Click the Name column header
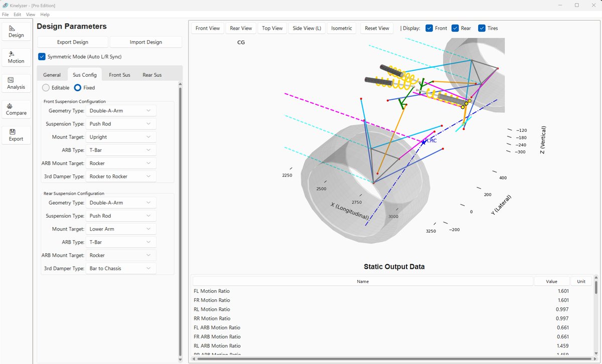The height and width of the screenshot is (364, 602). coord(363,281)
